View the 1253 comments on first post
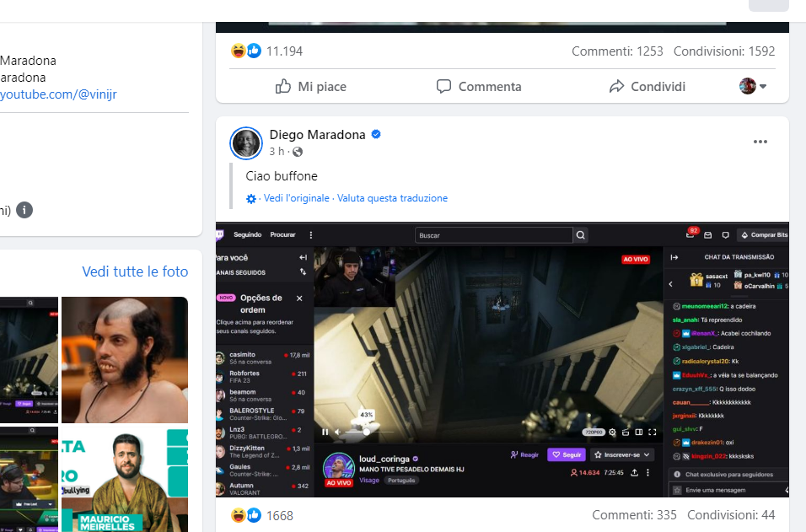Viewport: 806px width, 532px height. (x=617, y=51)
